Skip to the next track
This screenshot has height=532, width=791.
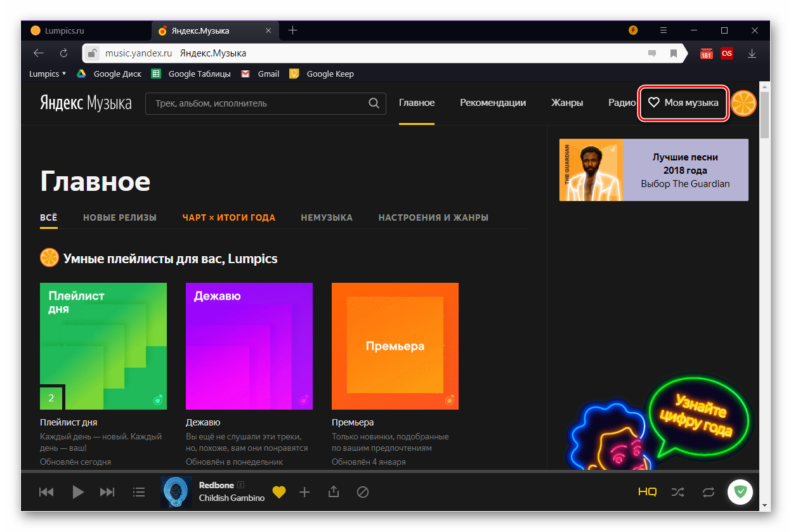[x=107, y=492]
